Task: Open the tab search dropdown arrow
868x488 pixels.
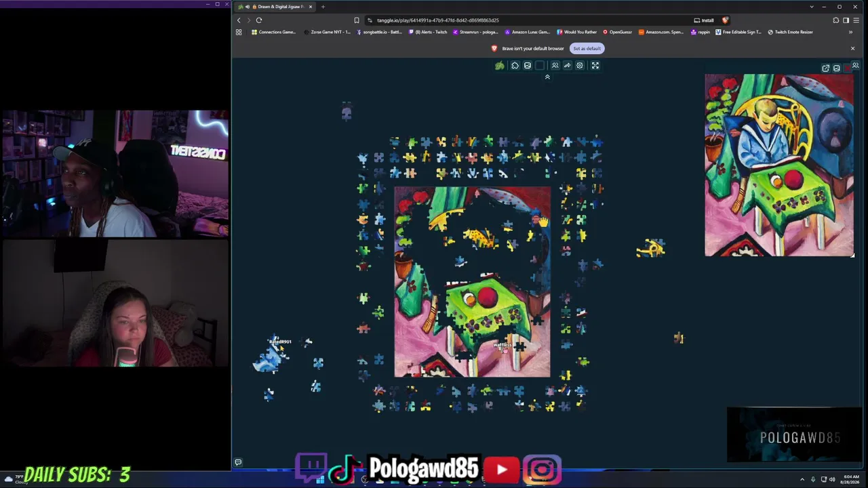Action: 812,7
